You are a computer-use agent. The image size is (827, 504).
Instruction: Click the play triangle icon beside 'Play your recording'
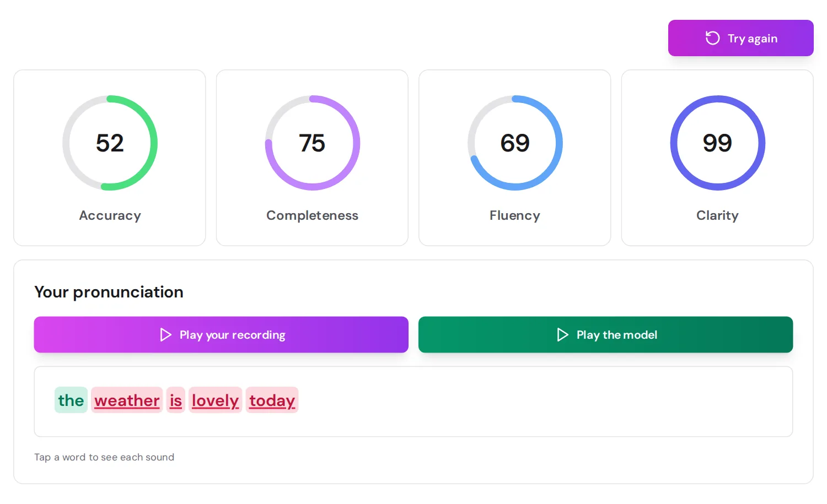click(165, 334)
